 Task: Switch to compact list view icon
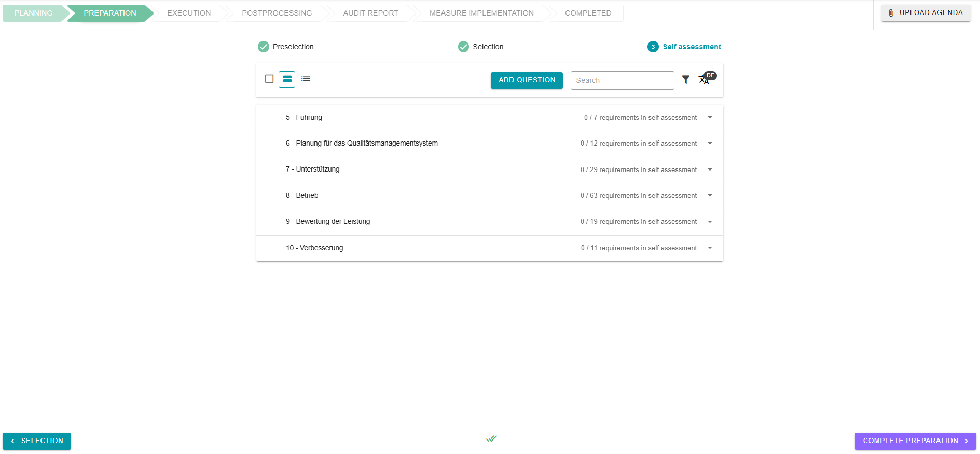pyautogui.click(x=306, y=79)
